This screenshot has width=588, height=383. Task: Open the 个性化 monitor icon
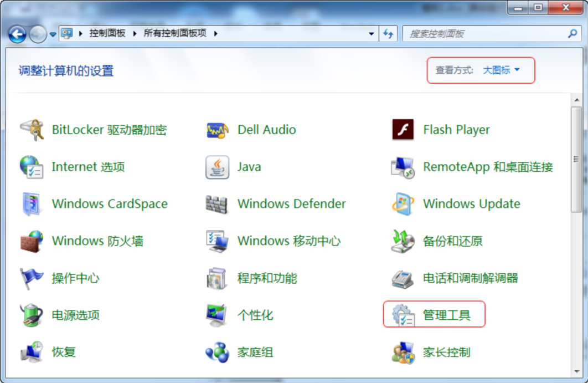coord(216,315)
